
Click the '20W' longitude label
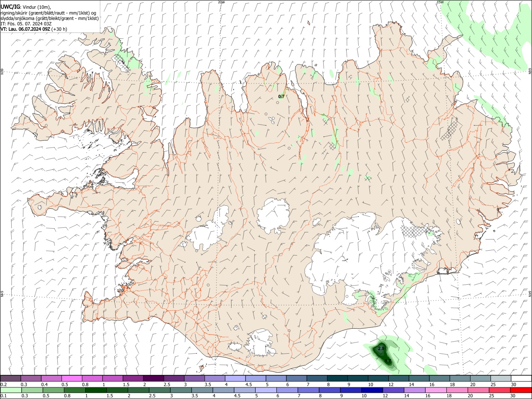[x=221, y=2]
